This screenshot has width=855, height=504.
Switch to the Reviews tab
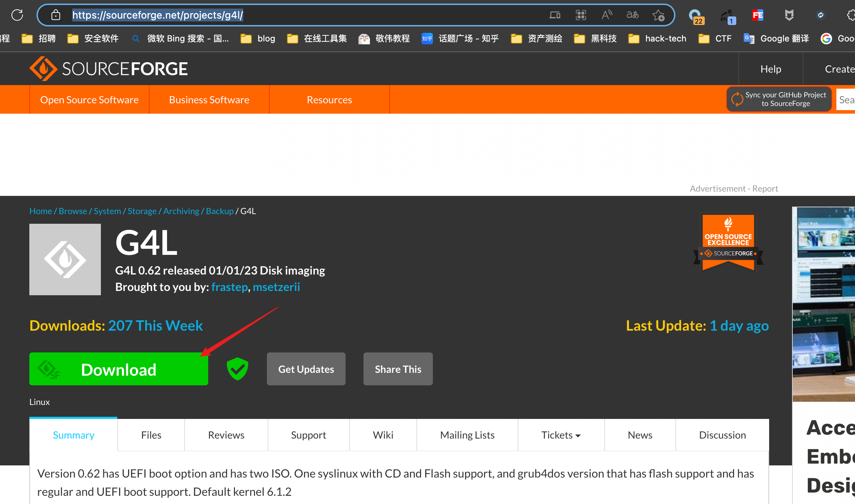pos(226,435)
